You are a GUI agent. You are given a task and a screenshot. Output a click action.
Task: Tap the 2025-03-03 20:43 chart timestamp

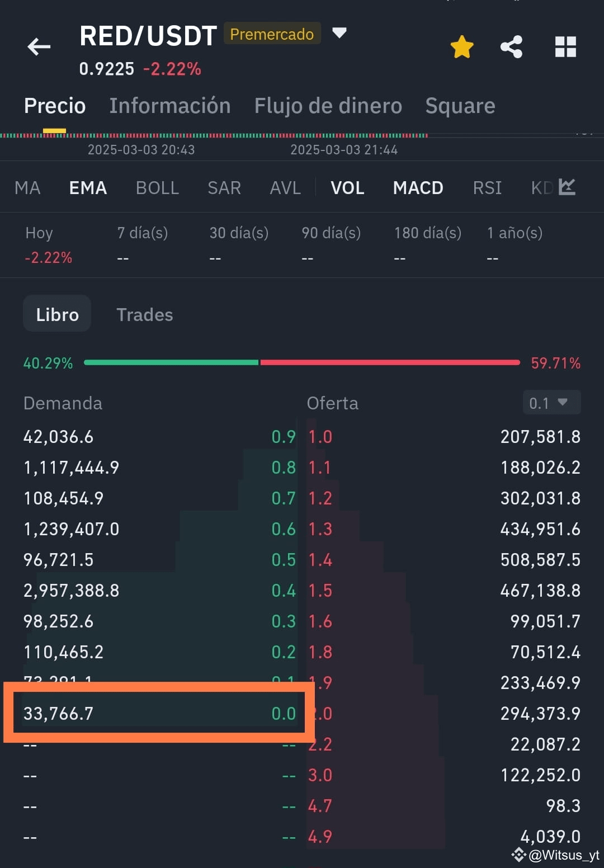coord(141,149)
